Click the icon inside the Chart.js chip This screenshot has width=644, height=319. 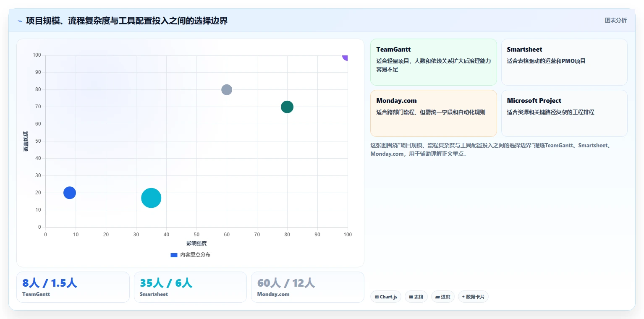point(377,297)
